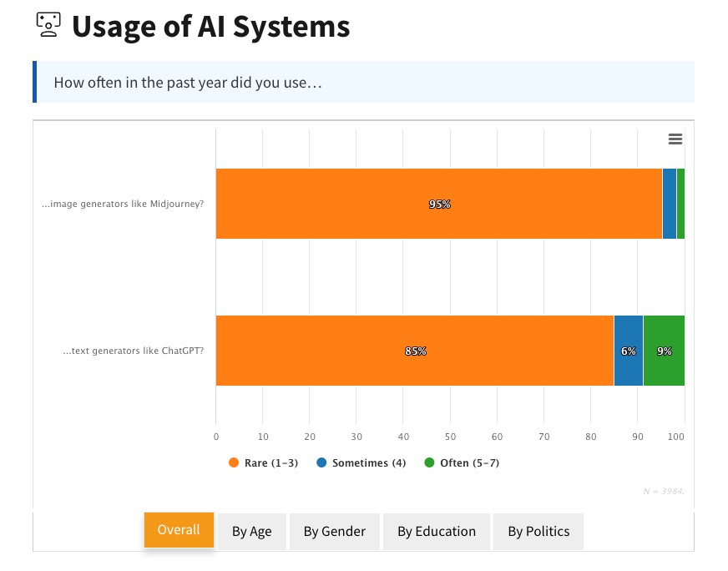Viewport: 728px width, 571px height.
Task: Show the By Politics breakdown tab
Action: [x=538, y=532]
